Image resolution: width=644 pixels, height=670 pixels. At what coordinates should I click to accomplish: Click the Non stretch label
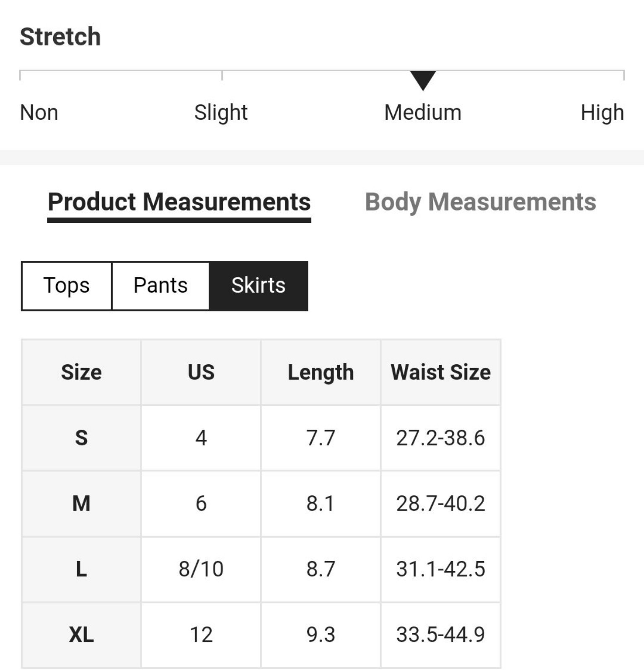point(39,113)
